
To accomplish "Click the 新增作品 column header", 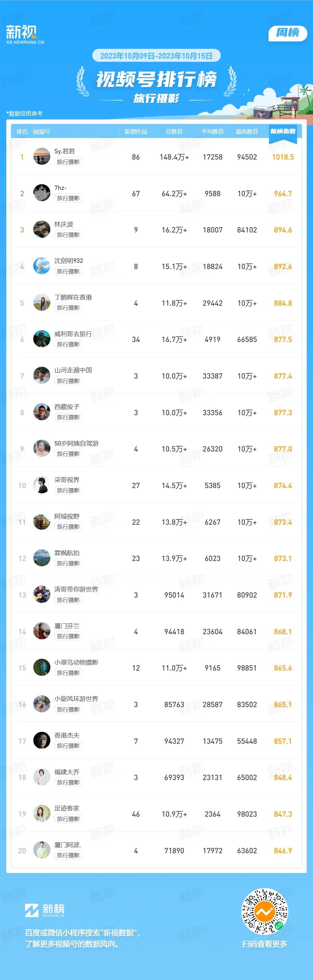I will 136,132.
